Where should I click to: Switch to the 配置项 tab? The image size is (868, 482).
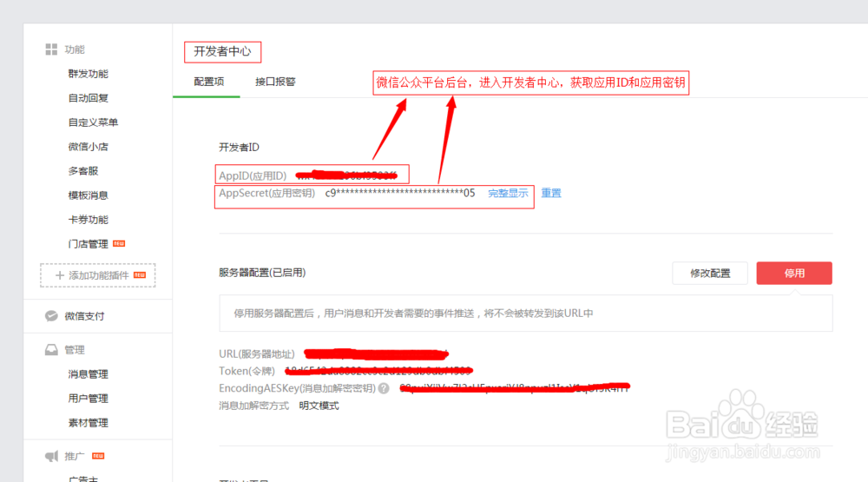pos(208,82)
